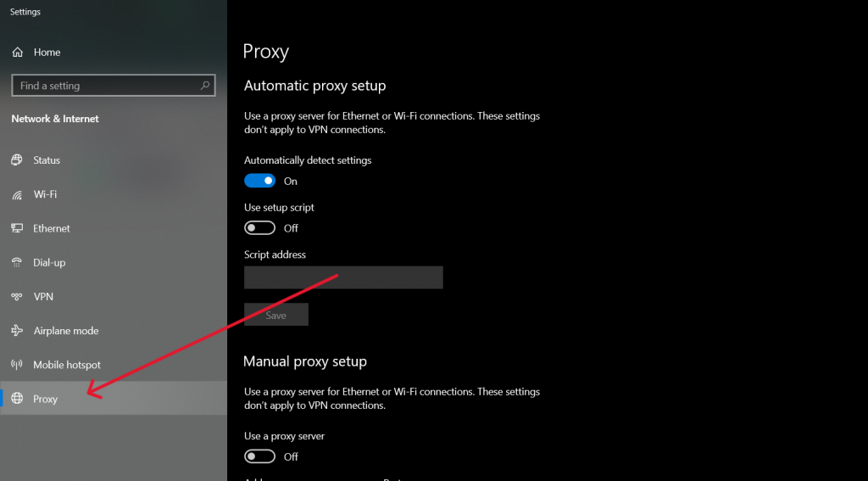Click the Network & Internet heading
The image size is (868, 481).
(55, 119)
